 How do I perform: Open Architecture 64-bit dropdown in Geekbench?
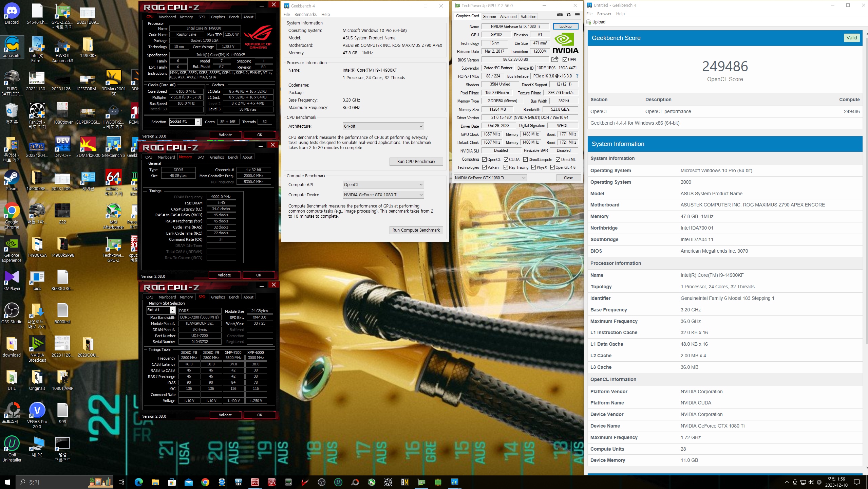click(x=383, y=126)
